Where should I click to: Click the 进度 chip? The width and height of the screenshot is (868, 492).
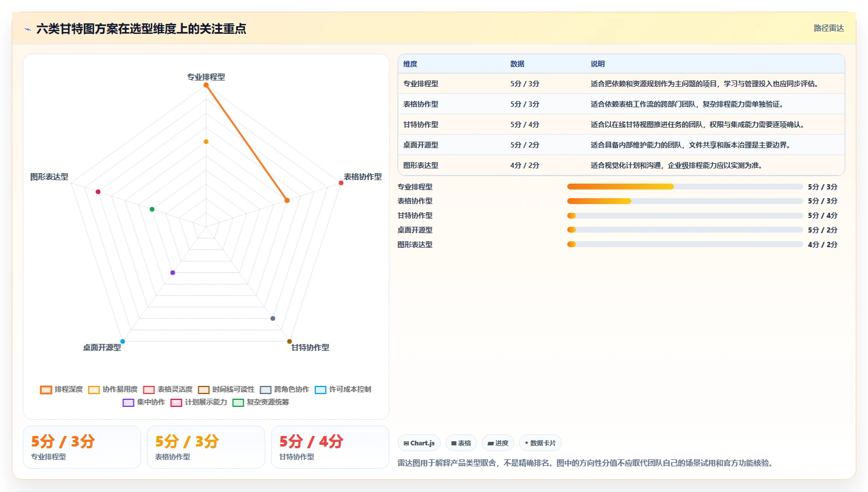(x=498, y=443)
